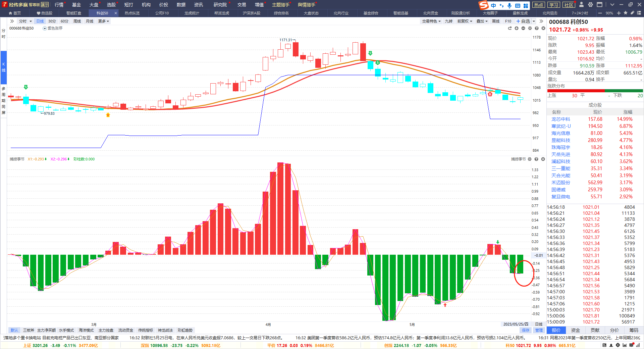
Task: Click the Sogou input method logo
Action: pos(484,5)
